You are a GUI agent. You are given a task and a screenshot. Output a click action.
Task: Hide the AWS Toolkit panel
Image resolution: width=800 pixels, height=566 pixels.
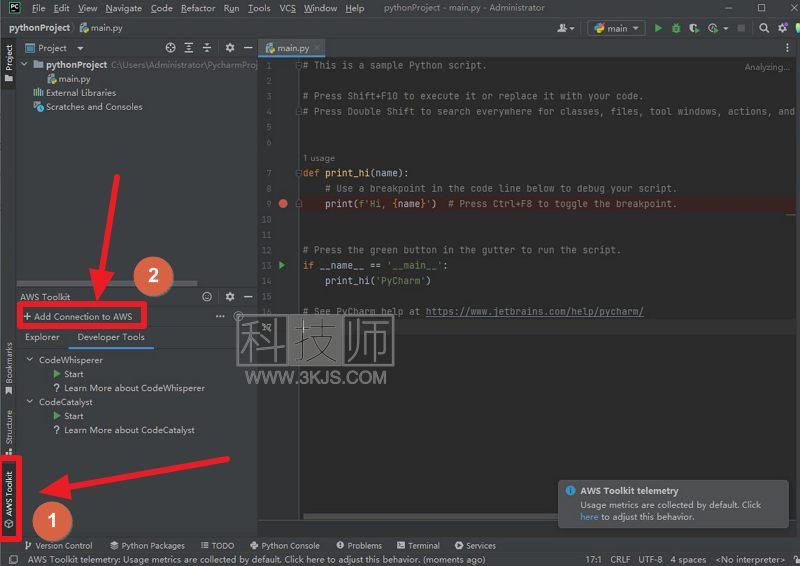pyautogui.click(x=248, y=297)
